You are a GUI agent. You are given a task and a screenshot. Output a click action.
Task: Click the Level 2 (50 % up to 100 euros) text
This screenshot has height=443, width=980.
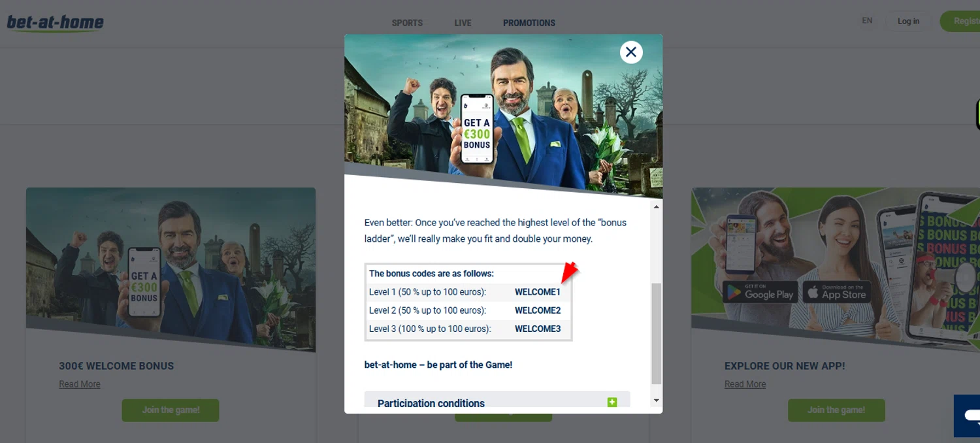click(428, 310)
